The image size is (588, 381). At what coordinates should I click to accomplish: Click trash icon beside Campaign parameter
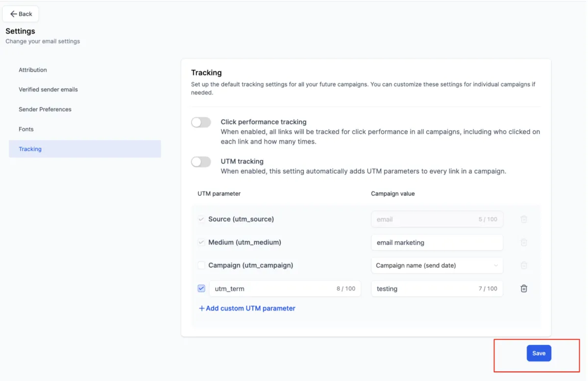click(x=524, y=265)
